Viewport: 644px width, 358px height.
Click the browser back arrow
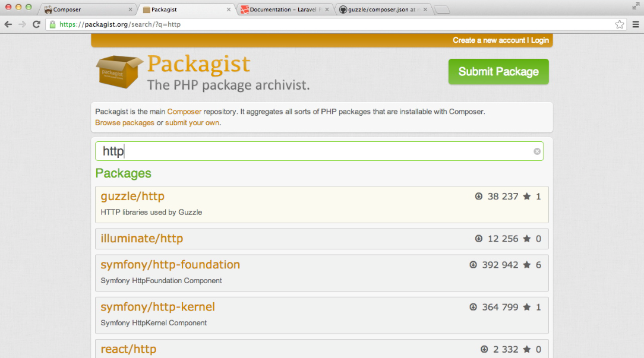[8, 24]
